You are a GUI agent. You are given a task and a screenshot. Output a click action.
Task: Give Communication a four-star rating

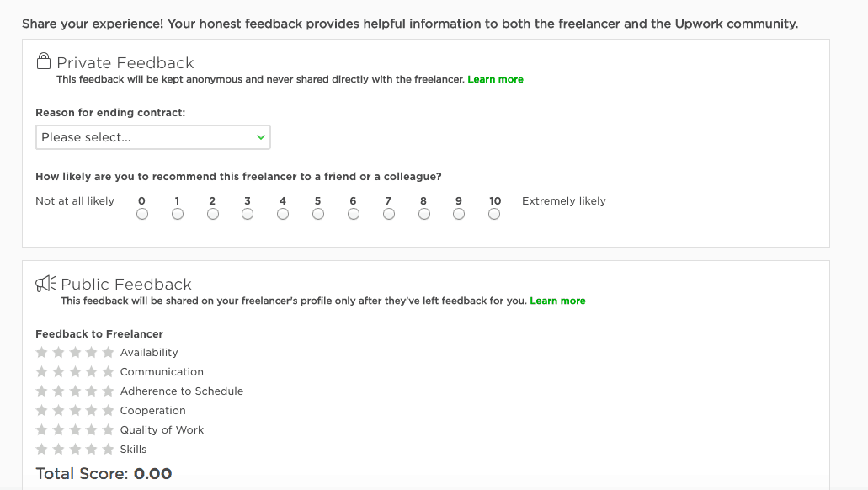click(x=91, y=371)
